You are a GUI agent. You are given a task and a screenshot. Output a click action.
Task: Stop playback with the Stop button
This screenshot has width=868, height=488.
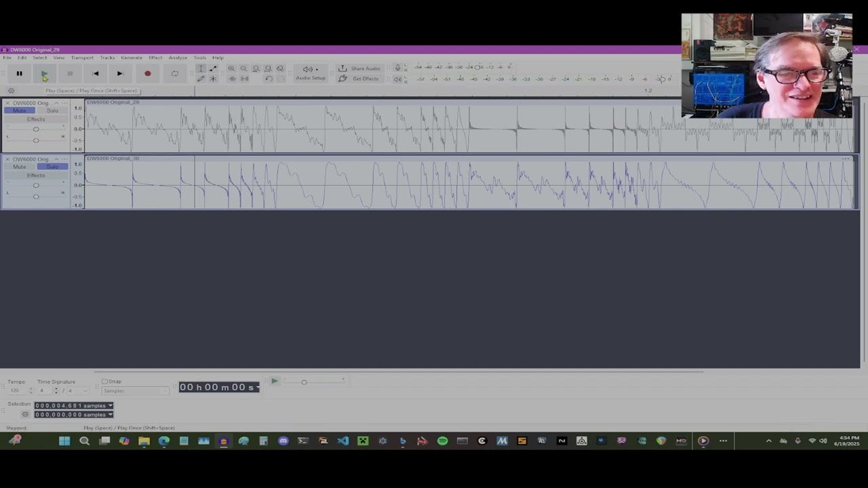click(x=70, y=73)
